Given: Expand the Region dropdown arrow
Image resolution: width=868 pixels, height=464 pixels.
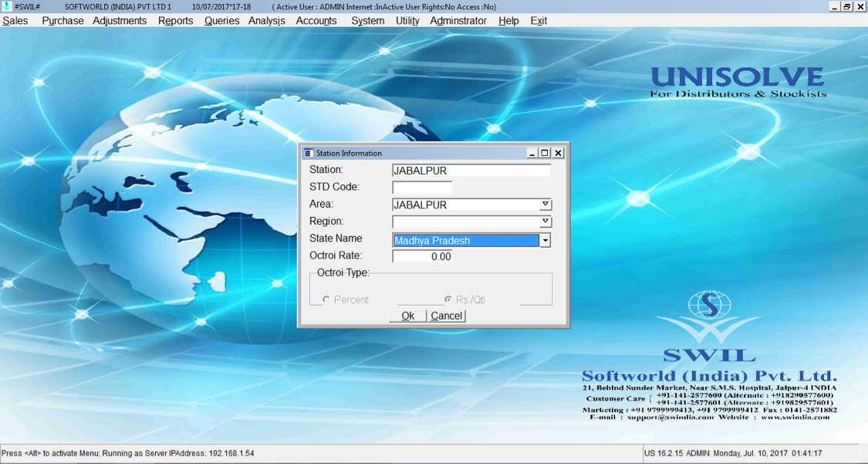Looking at the screenshot, I should pos(545,222).
